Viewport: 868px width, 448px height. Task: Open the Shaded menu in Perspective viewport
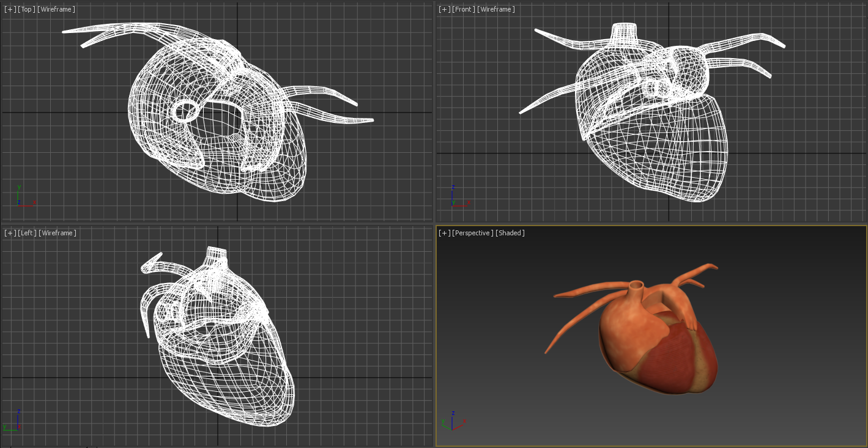point(510,233)
